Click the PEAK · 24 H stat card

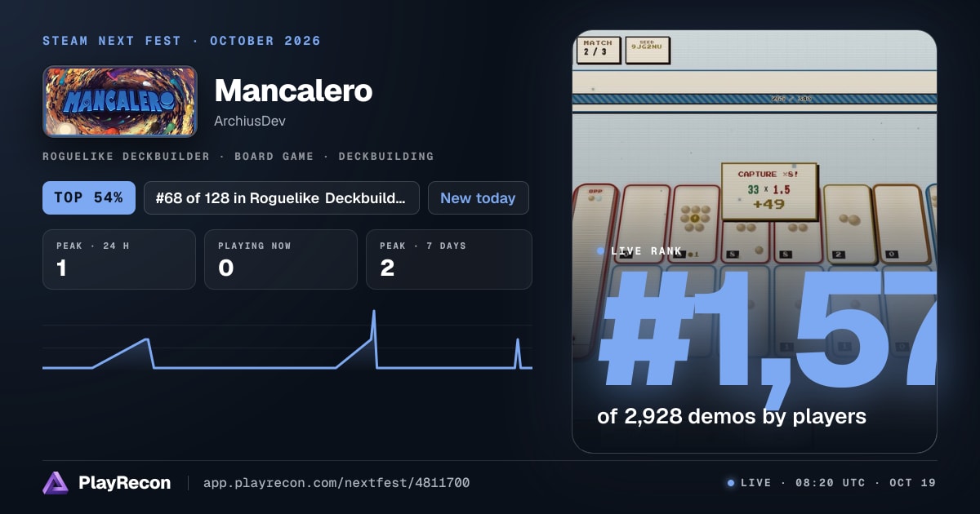[119, 259]
